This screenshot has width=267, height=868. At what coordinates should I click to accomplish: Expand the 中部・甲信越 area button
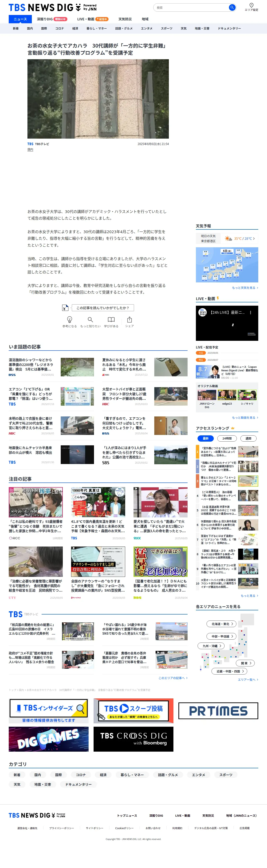point(222,636)
